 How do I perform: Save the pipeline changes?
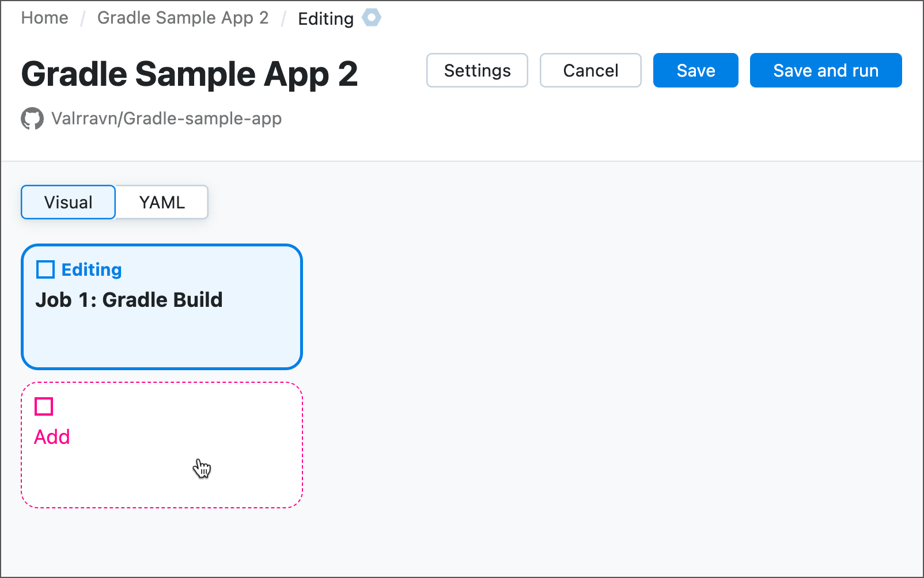(696, 70)
